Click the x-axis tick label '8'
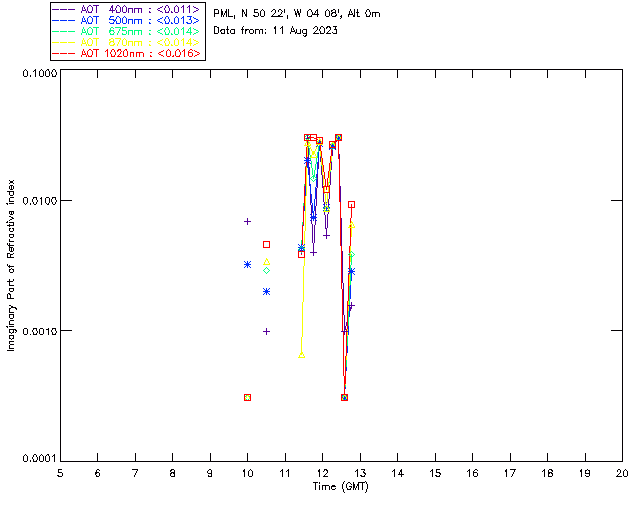This screenshot has width=640, height=512. 173,473
